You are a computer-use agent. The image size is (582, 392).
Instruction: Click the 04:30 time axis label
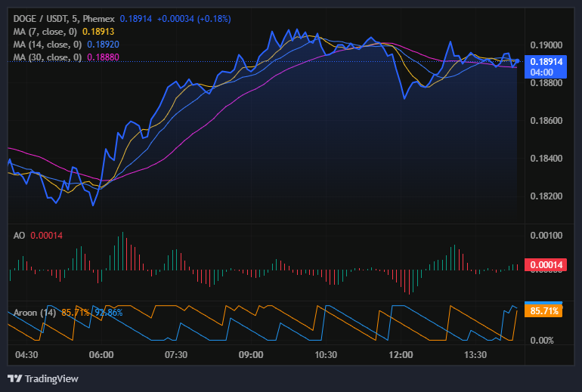(27, 355)
